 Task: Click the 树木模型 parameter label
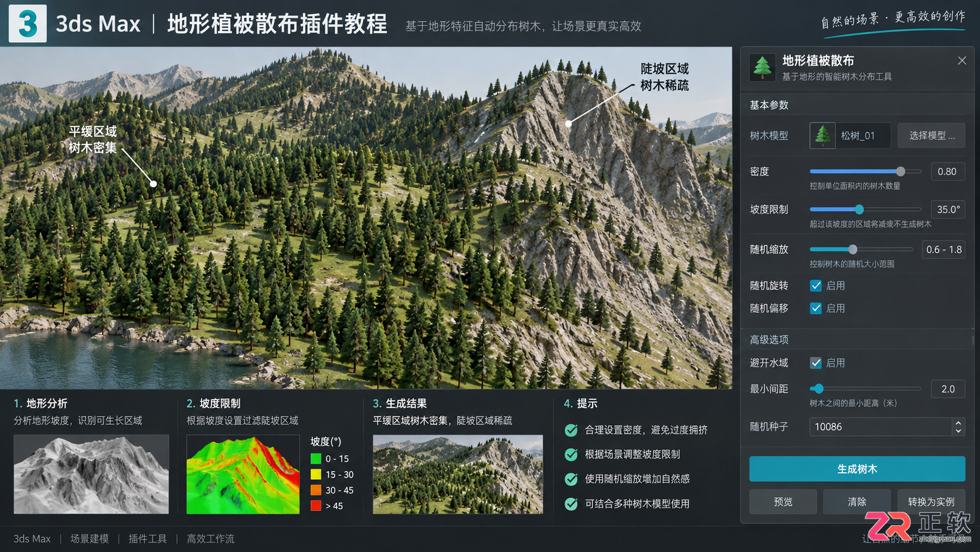pos(769,136)
